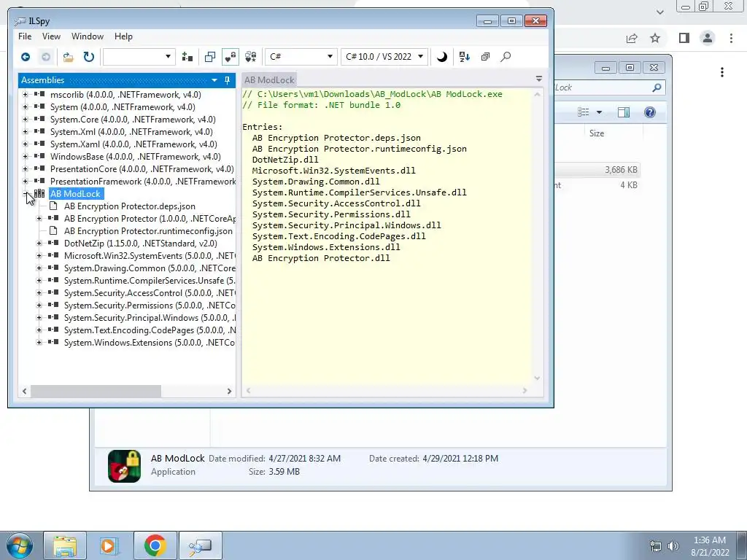Select System.Xaml assembly in tree
Viewport: 747px width, 560px height.
pos(133,144)
